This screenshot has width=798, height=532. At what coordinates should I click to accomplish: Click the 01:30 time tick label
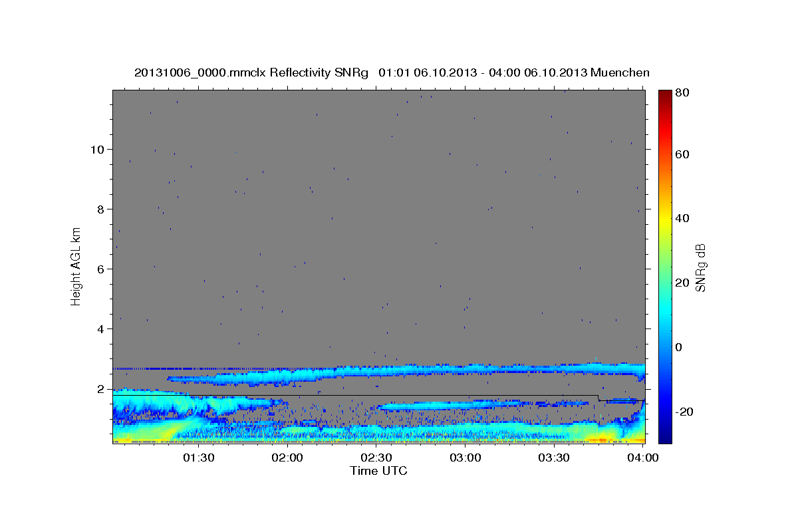199,458
